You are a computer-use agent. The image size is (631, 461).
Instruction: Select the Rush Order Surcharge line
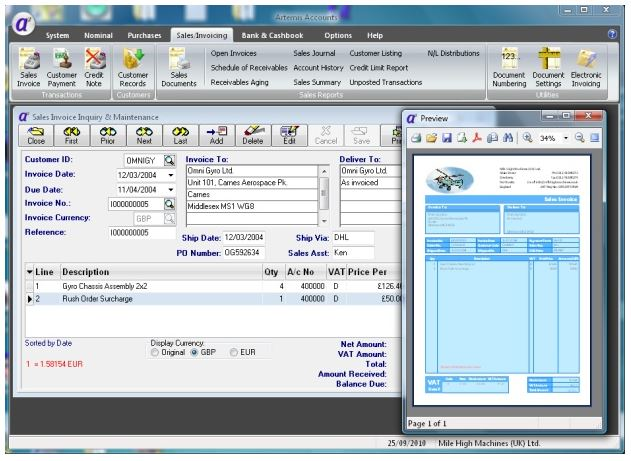pos(214,299)
